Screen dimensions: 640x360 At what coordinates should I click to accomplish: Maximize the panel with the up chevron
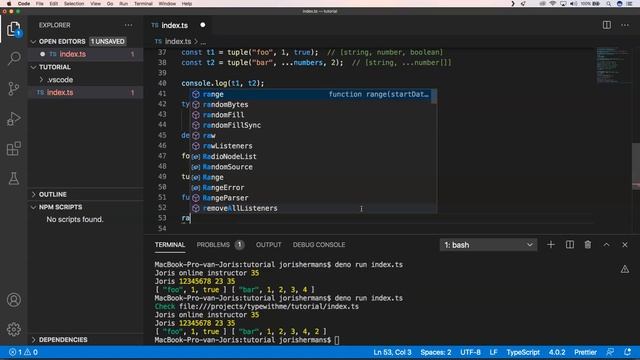point(607,244)
